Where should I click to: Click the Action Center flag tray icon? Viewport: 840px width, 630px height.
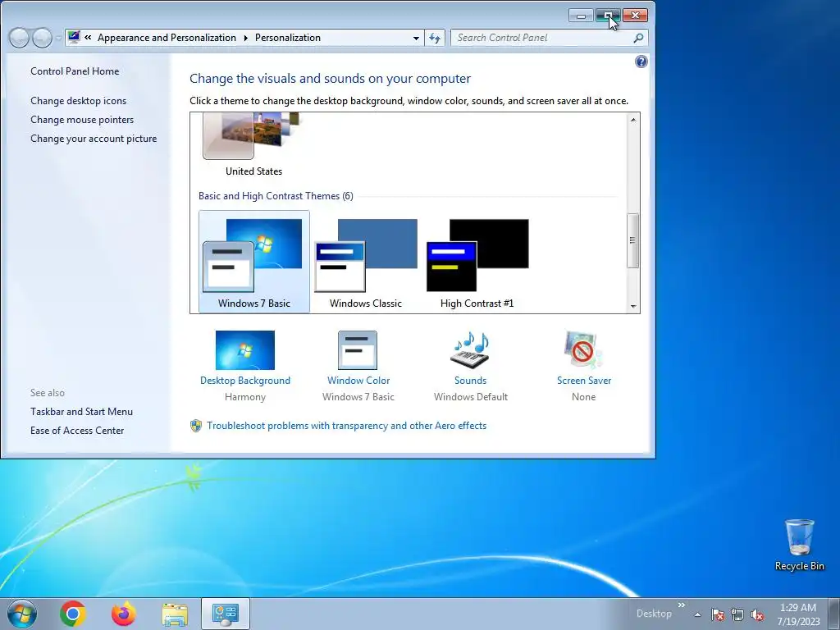(x=718, y=614)
